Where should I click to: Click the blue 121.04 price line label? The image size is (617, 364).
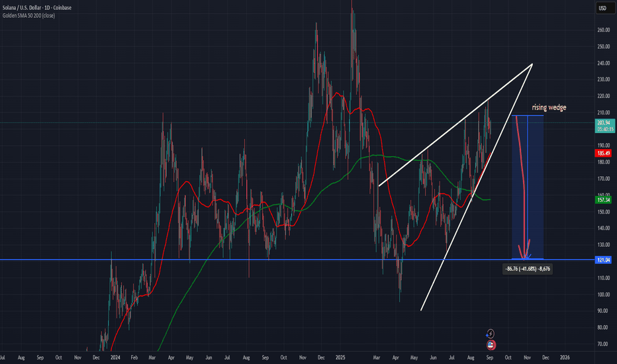603,259
